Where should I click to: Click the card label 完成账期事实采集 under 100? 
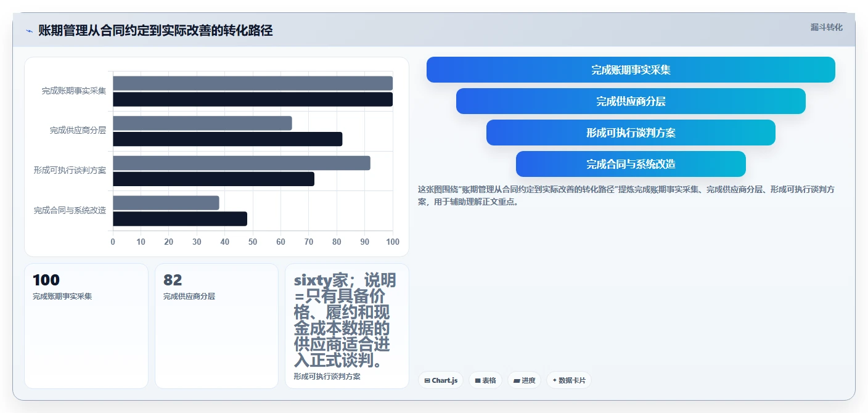pos(62,296)
